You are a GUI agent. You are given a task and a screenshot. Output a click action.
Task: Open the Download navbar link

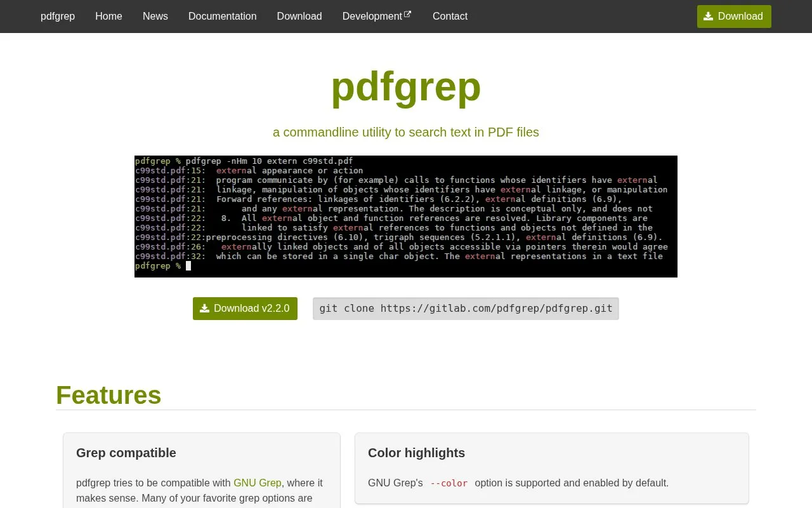pos(299,16)
